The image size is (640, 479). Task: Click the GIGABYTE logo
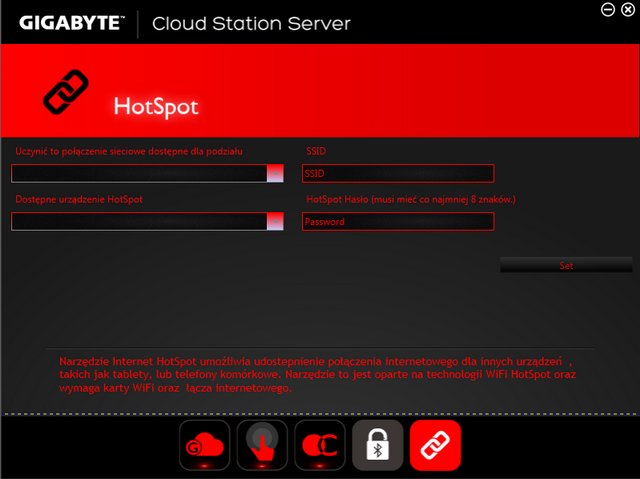tap(72, 23)
